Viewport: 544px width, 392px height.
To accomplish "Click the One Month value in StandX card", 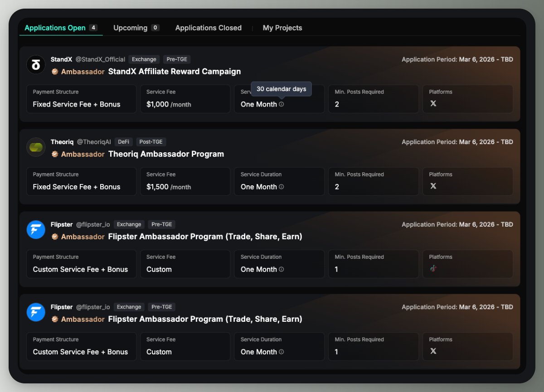I will point(259,104).
